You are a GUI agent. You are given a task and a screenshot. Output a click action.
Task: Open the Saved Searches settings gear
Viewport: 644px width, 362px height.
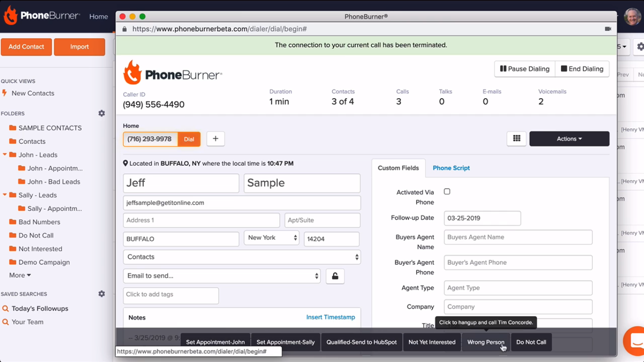click(101, 294)
